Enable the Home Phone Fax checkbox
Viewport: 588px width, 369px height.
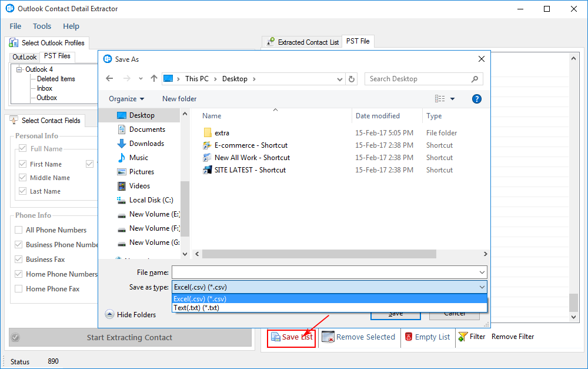tap(18, 289)
